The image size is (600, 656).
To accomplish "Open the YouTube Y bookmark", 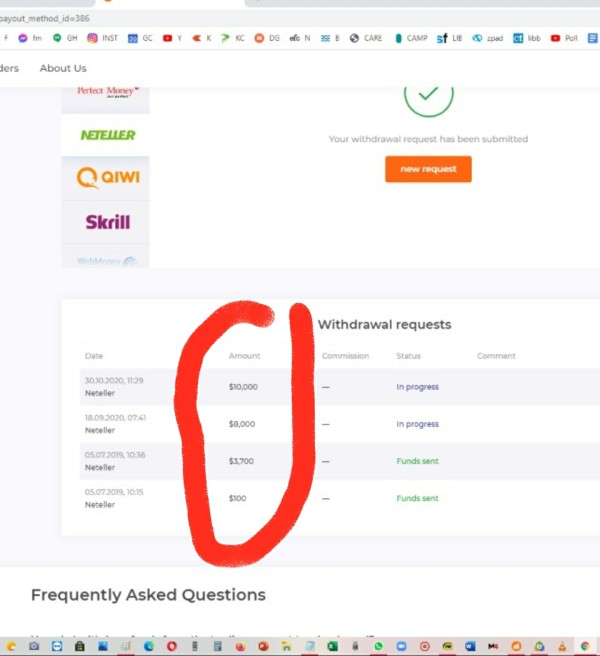I will pos(172,38).
